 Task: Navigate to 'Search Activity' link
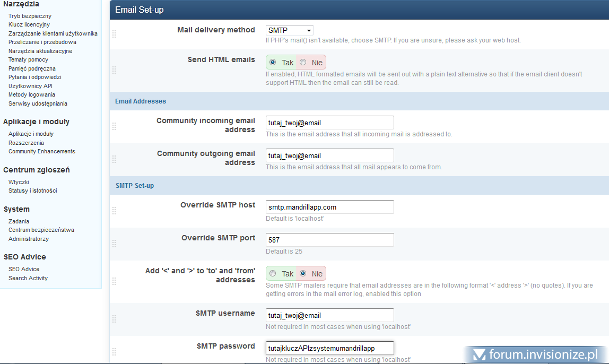tap(28, 278)
